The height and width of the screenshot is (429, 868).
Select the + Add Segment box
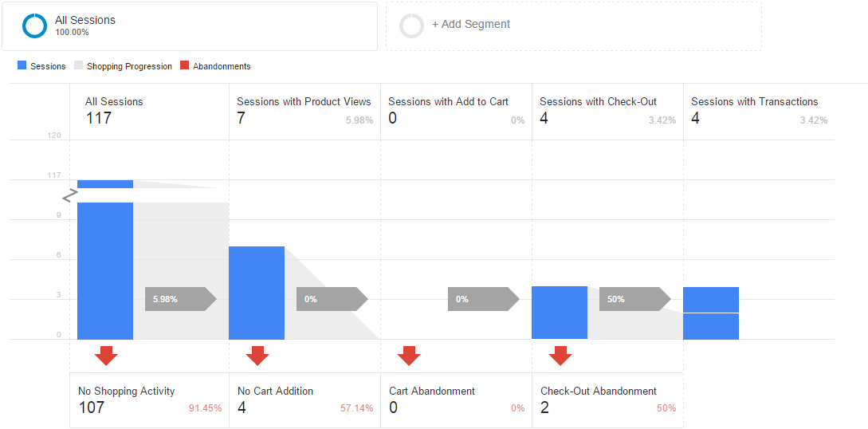[573, 26]
